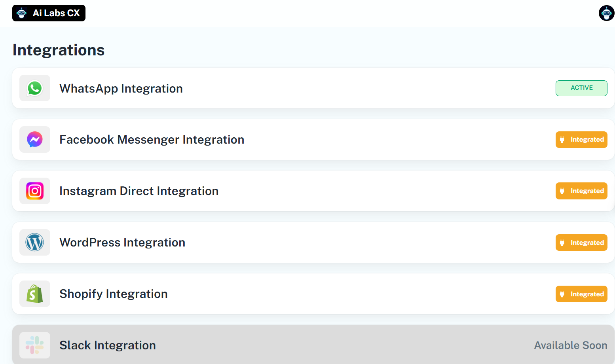Image resolution: width=615 pixels, height=364 pixels.
Task: Click the Instagram logo icon
Action: 35,191
